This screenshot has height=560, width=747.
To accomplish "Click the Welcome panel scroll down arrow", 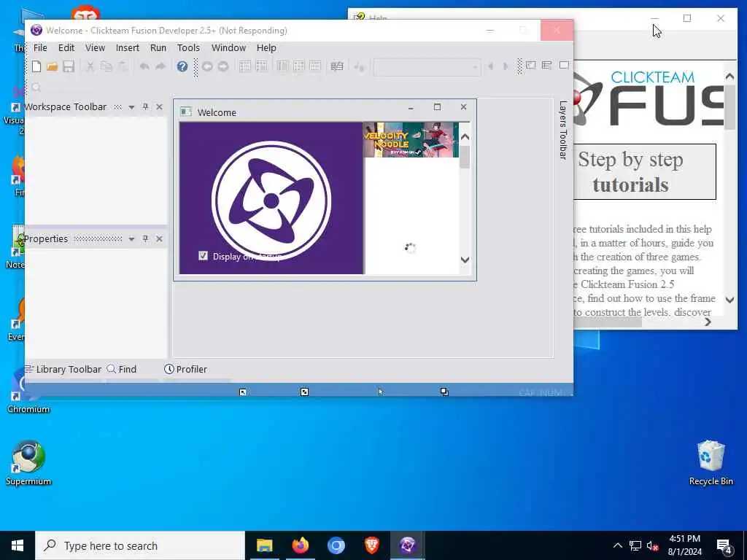I will tap(465, 260).
